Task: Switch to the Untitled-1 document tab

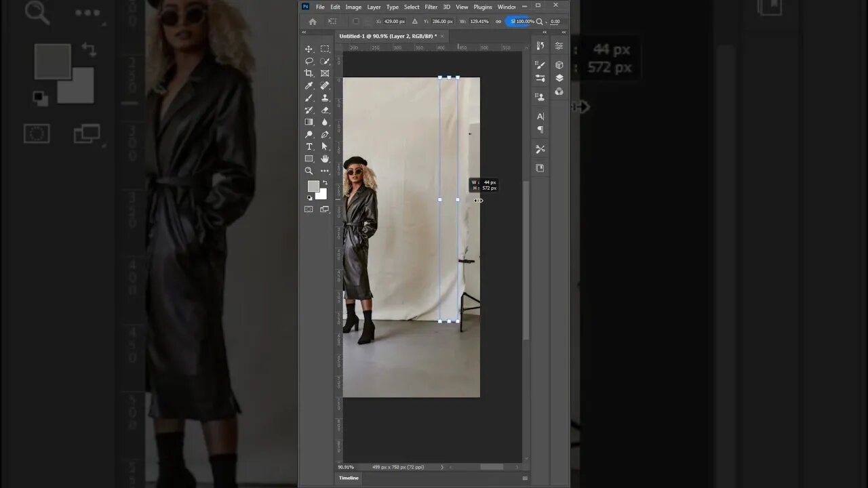Action: coord(388,36)
